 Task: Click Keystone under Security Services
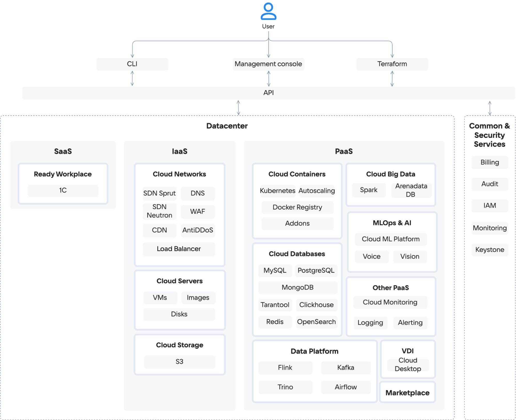489,250
